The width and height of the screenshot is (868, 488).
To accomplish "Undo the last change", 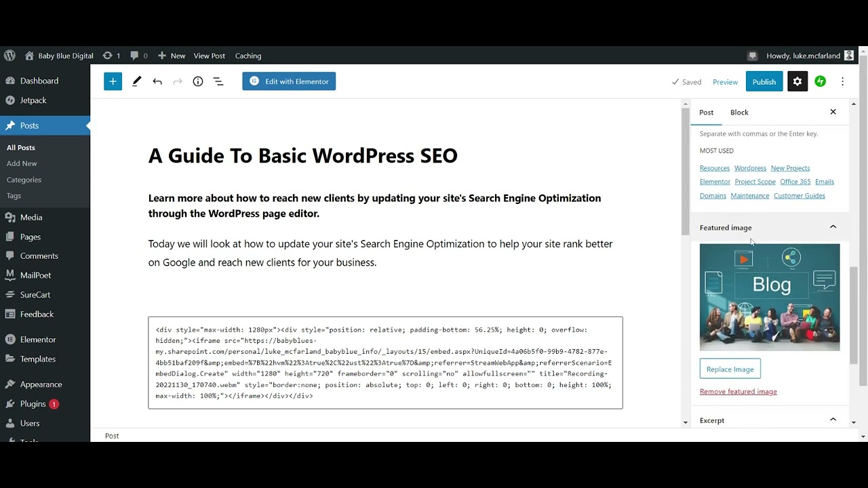I will coord(157,81).
